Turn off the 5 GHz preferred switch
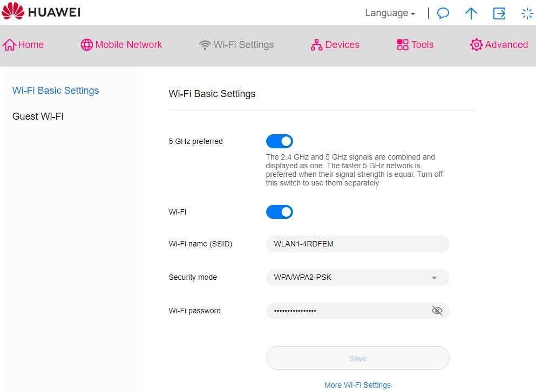Screen dimensions: 536x392 279,141
